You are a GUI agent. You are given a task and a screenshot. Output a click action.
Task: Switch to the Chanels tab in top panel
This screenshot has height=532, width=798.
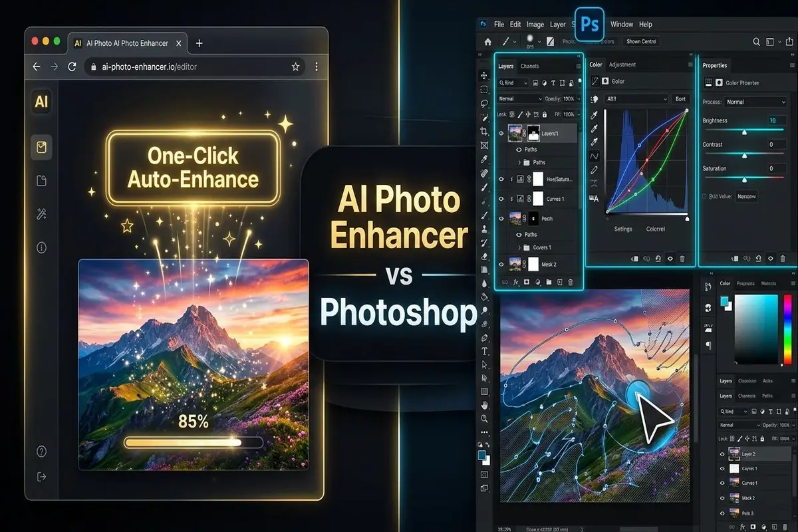click(x=529, y=66)
